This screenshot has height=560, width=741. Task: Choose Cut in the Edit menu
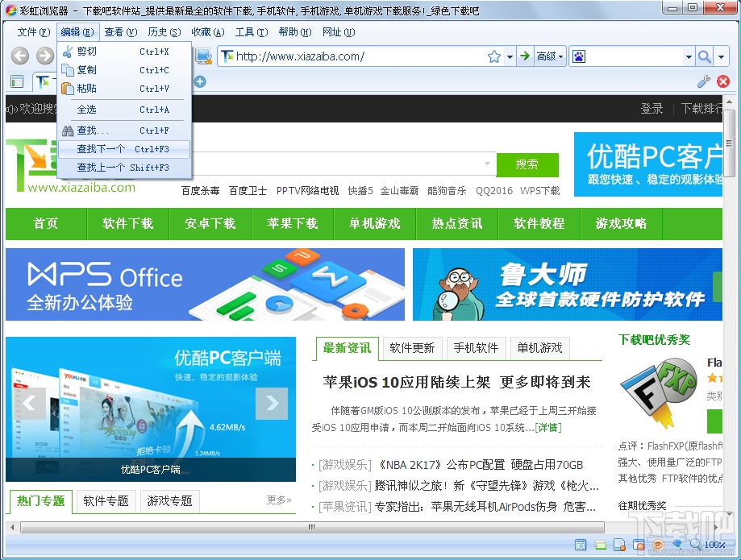coord(124,52)
